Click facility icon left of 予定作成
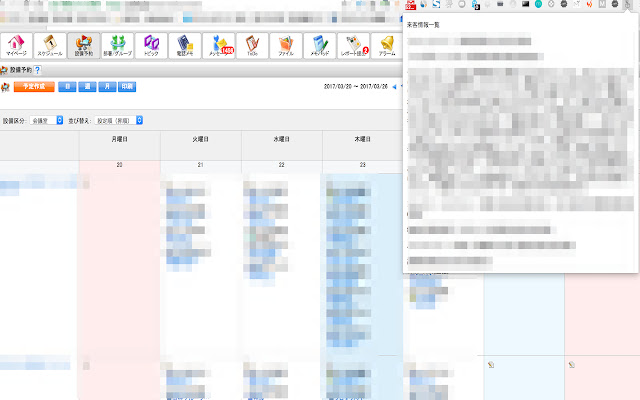The width and height of the screenshot is (640, 400). 5,87
